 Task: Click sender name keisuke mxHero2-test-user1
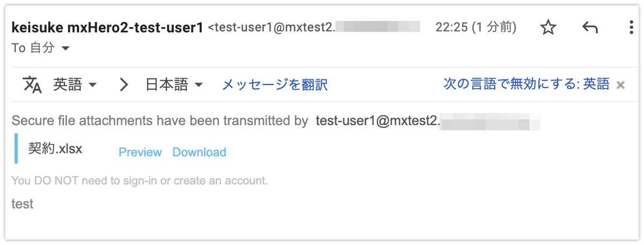107,27
